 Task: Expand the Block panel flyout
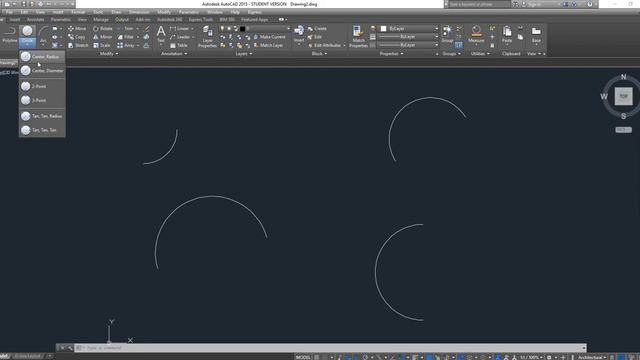coord(319,53)
